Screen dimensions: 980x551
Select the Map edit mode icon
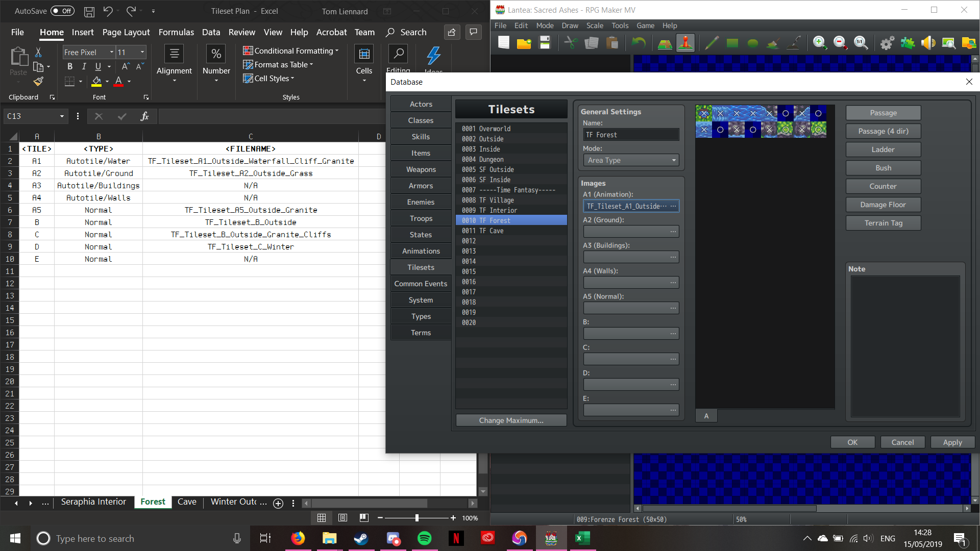[665, 43]
